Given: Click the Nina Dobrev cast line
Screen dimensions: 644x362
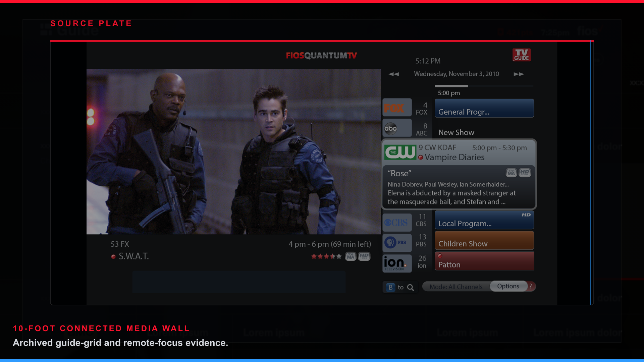Looking at the screenshot, I should pyautogui.click(x=448, y=184).
